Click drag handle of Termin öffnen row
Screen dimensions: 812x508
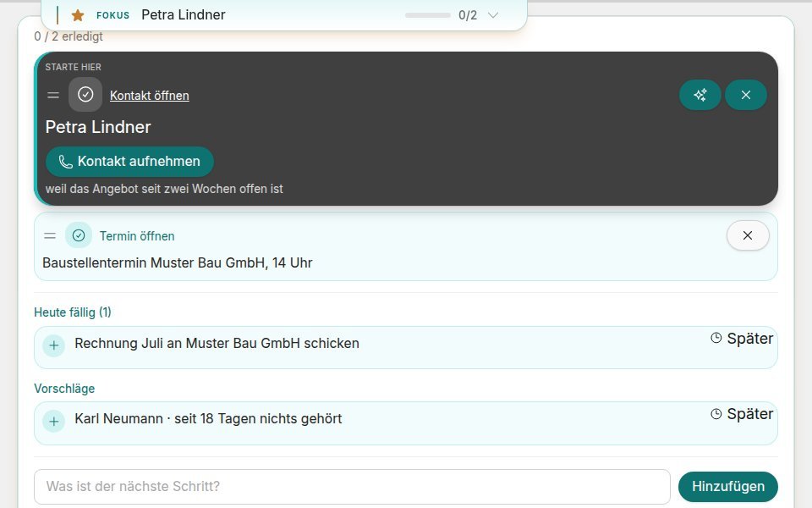[50, 235]
